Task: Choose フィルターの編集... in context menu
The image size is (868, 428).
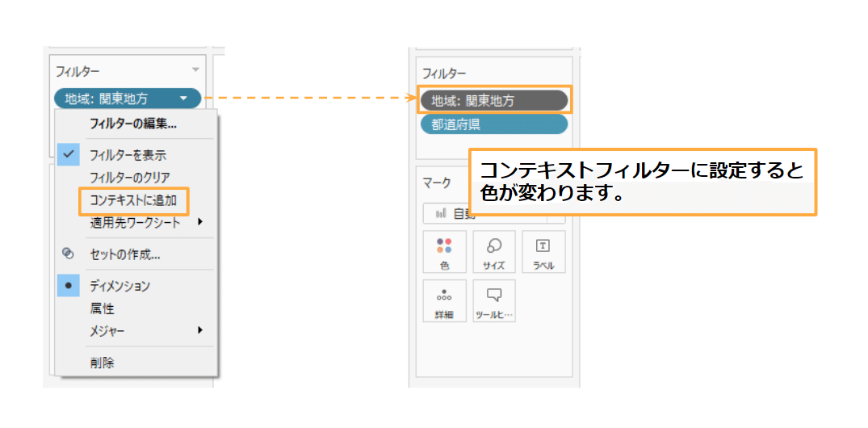Action: [x=133, y=124]
